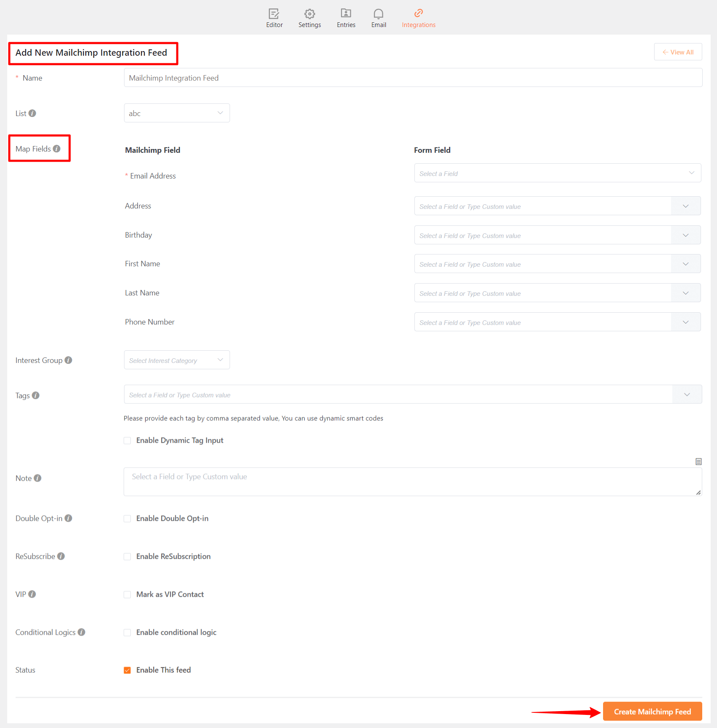
Task: Open the Integrations tab
Action: coord(419,19)
